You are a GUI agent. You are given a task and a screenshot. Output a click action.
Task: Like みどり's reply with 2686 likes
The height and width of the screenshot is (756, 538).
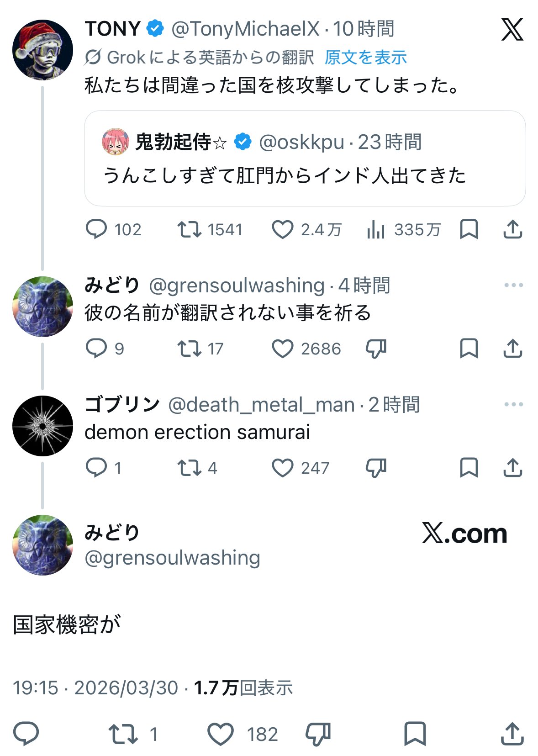[283, 349]
